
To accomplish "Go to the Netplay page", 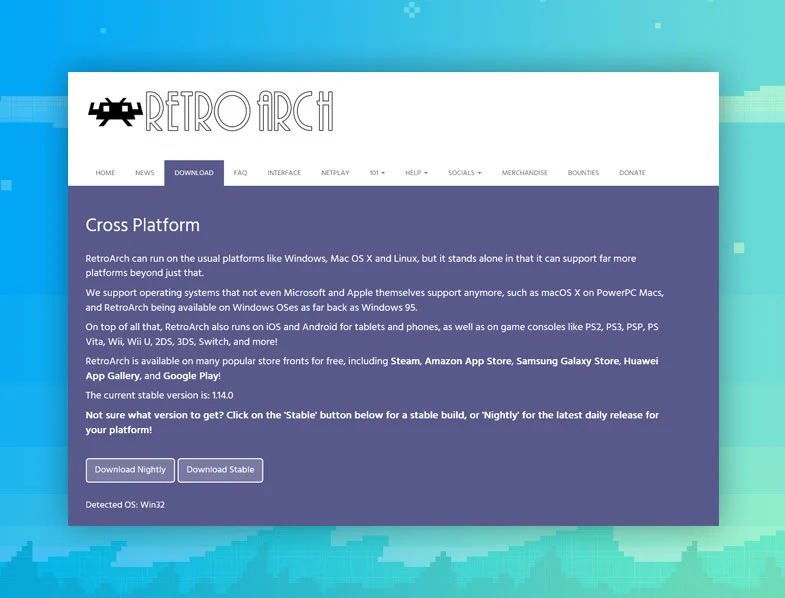I will [335, 173].
